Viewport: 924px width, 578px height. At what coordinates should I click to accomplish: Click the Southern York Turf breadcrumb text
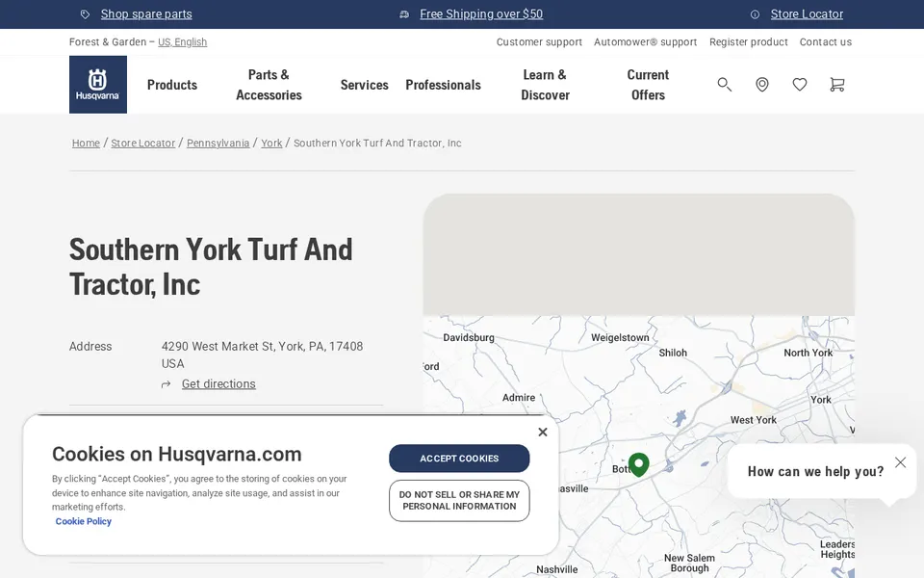pyautogui.click(x=377, y=143)
